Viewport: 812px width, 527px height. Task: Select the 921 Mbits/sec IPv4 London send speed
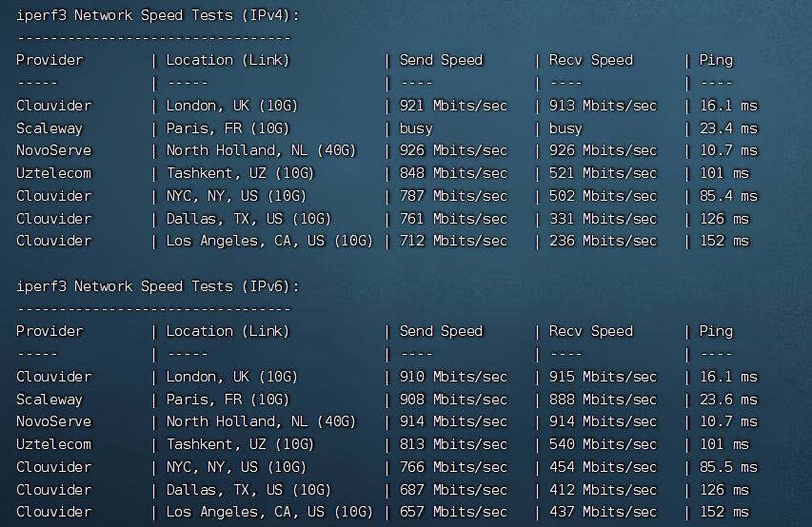click(453, 106)
